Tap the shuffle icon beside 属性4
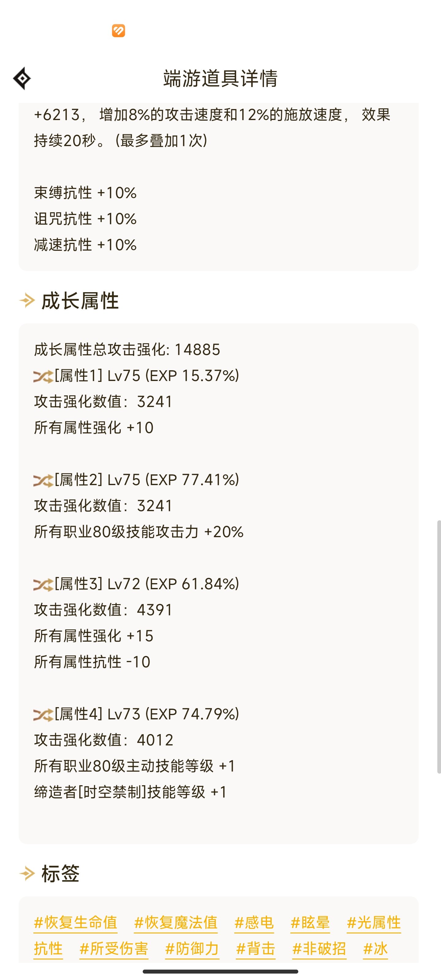Viewport: 441px width, 980px height. (43, 714)
